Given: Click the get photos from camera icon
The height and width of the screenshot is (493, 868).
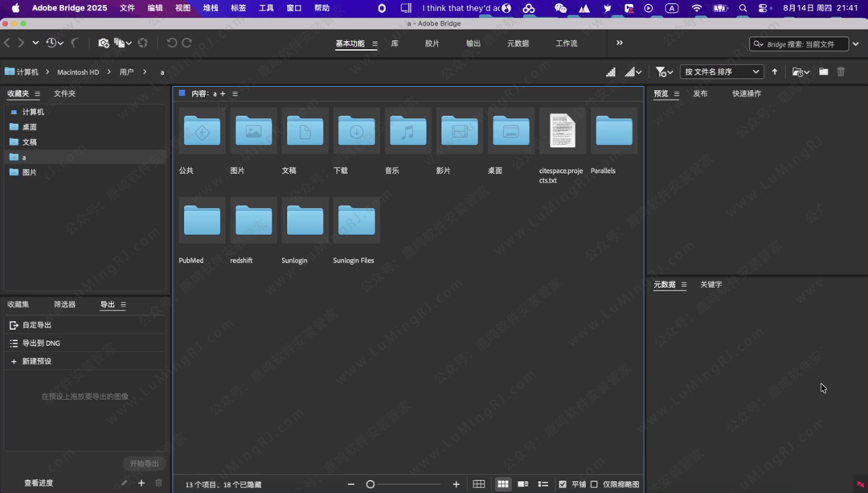Looking at the screenshot, I should pyautogui.click(x=103, y=43).
